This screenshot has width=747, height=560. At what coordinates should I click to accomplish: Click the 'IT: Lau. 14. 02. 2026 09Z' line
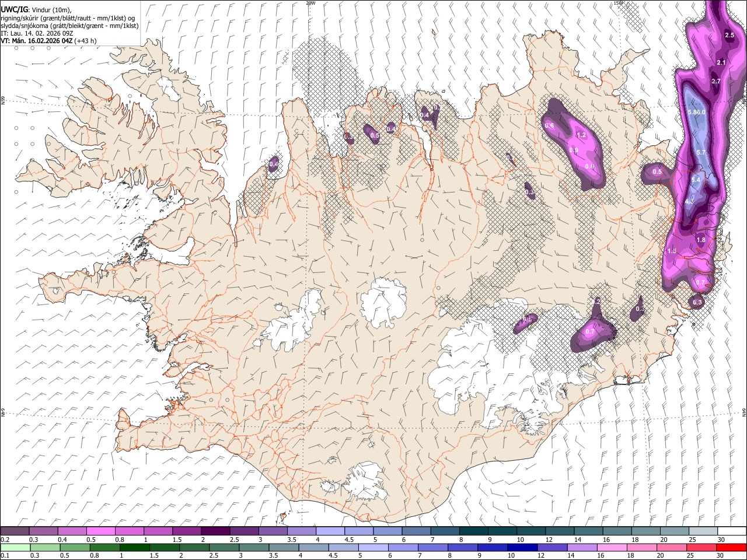37,33
